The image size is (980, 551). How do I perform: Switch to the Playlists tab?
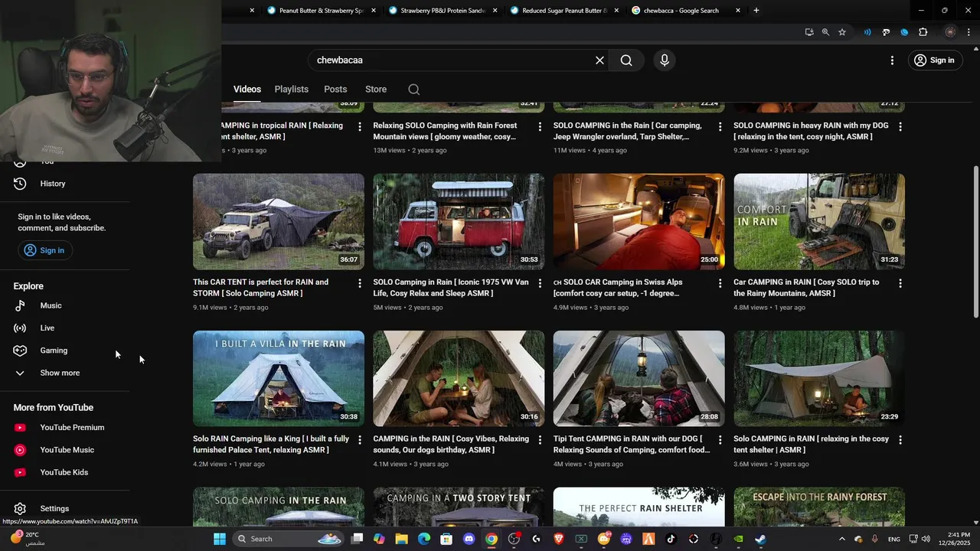(x=292, y=90)
